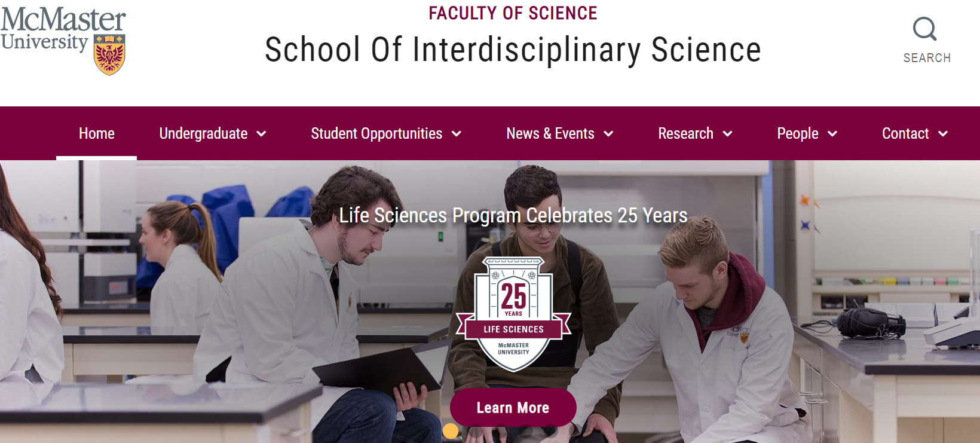The width and height of the screenshot is (980, 443).
Task: Open the Research menu item
Action: pos(685,133)
